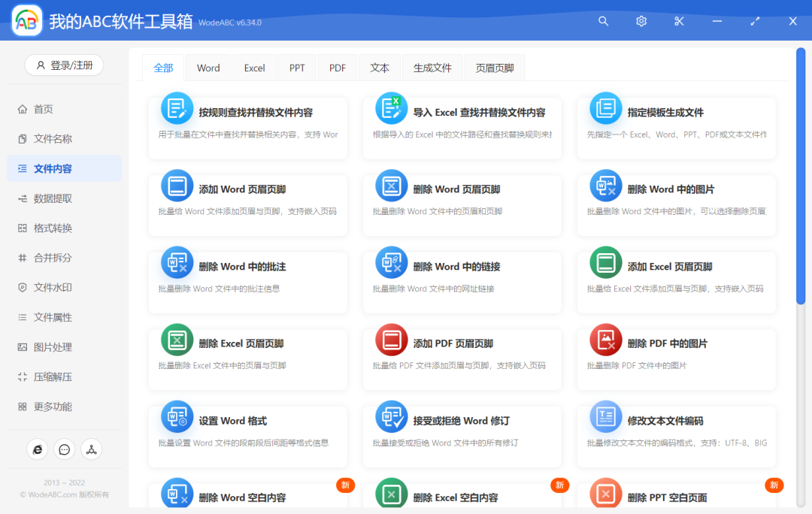Switch to the 文本 tab

coord(380,68)
